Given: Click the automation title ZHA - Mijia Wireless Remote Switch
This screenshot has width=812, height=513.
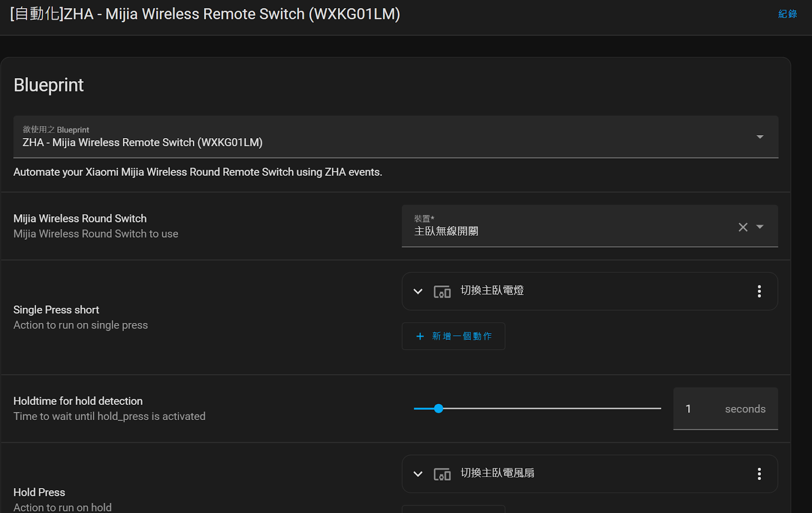Looking at the screenshot, I should [x=205, y=14].
